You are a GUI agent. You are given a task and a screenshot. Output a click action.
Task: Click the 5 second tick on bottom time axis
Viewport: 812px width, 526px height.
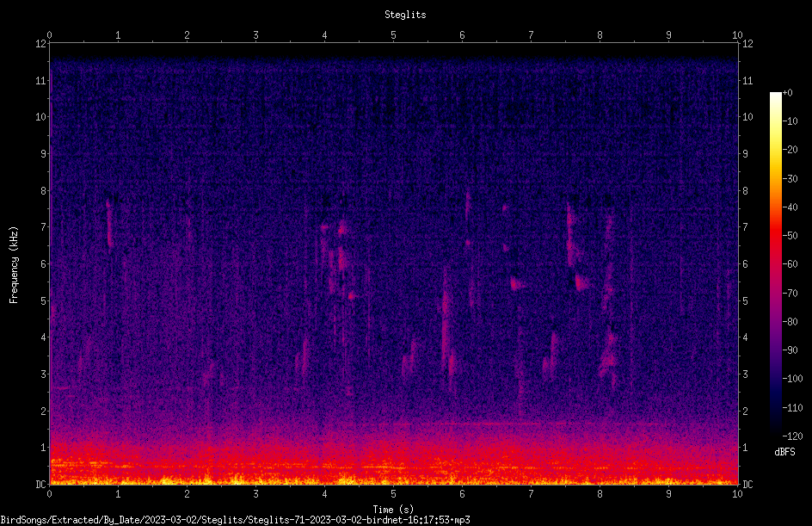point(393,494)
